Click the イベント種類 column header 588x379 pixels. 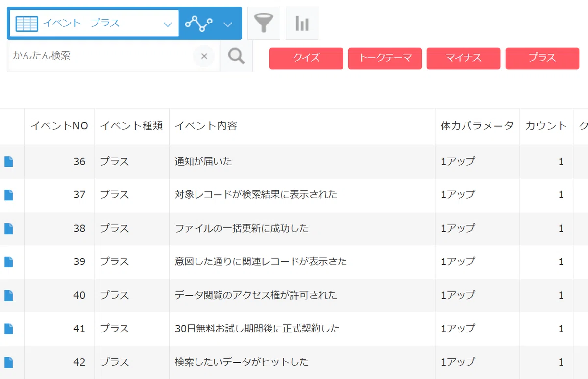(131, 126)
